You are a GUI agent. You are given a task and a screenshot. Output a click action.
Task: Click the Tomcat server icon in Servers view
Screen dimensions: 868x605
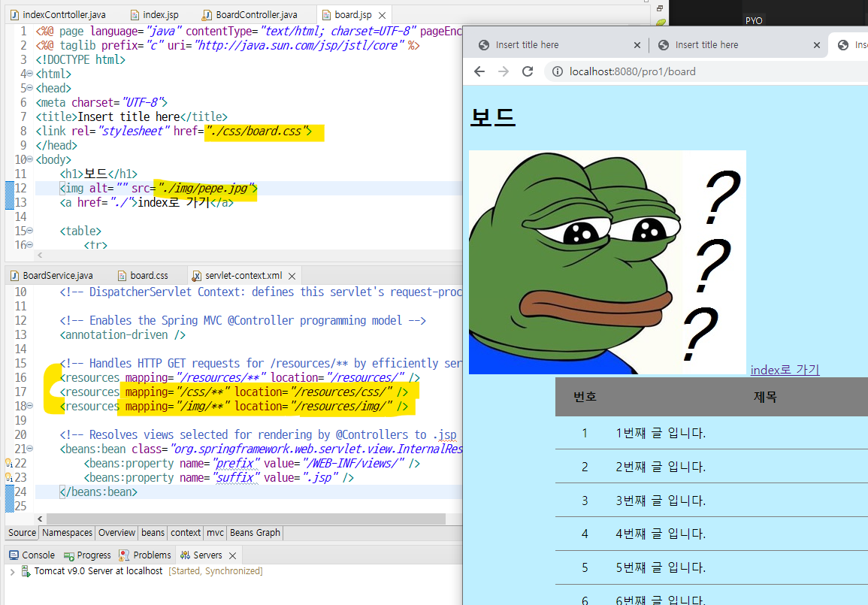point(26,571)
